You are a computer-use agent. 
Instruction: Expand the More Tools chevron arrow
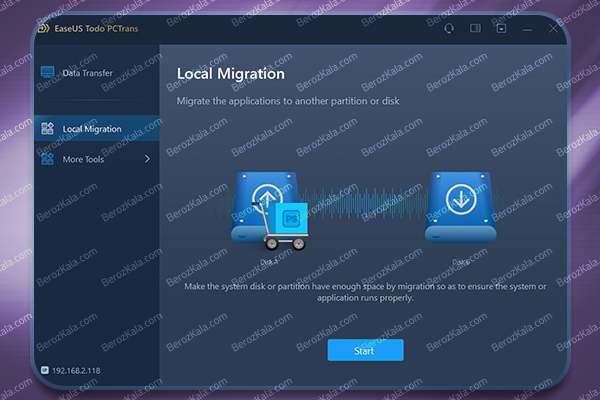(147, 158)
